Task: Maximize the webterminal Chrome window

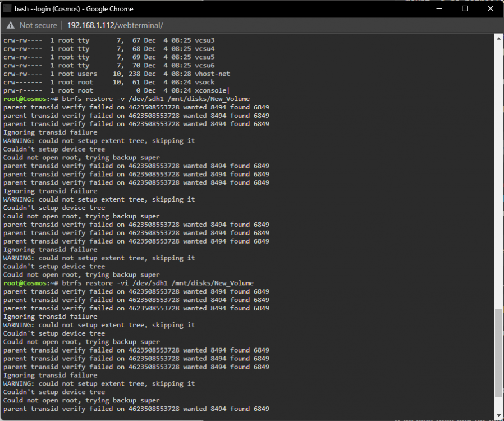Action: pos(465,8)
